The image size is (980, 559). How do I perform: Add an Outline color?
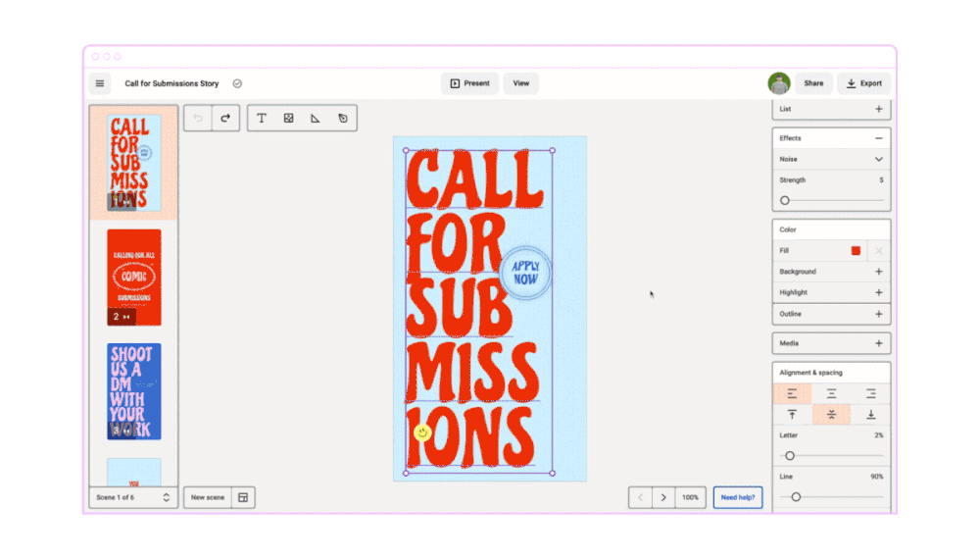pos(879,314)
